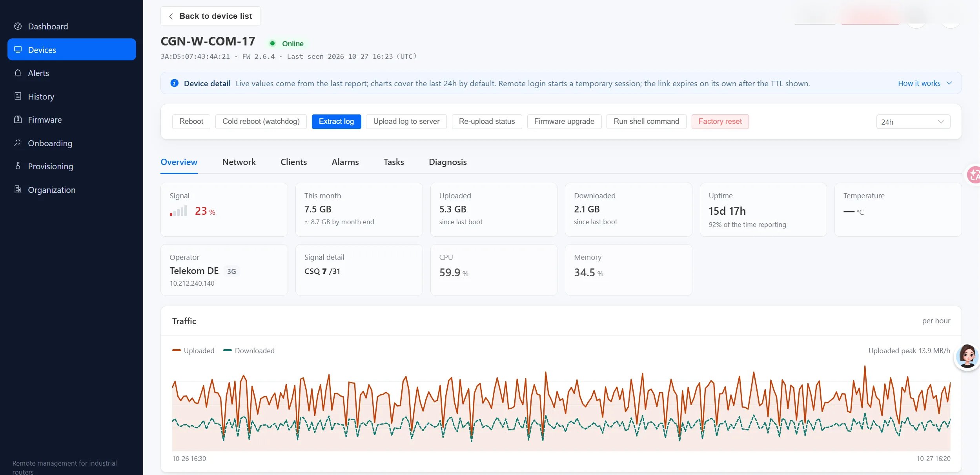Viewport: 980px width, 475px height.
Task: Click the History document icon
Action: click(18, 96)
